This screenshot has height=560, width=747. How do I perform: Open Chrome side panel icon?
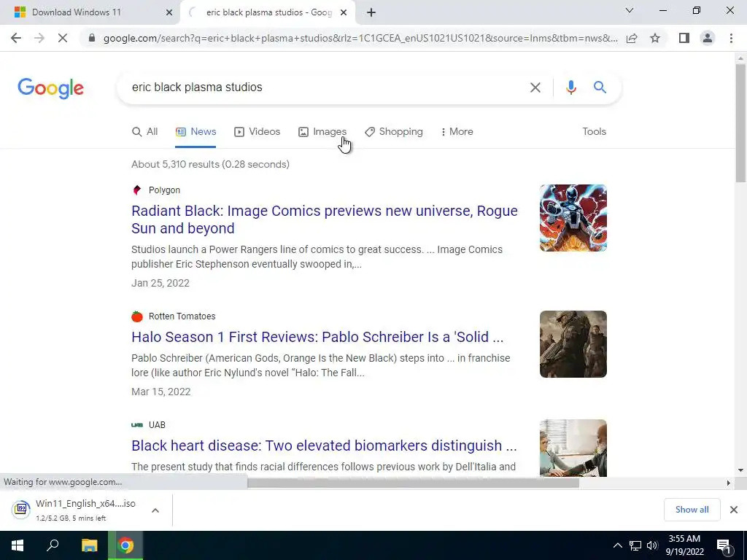[684, 38]
